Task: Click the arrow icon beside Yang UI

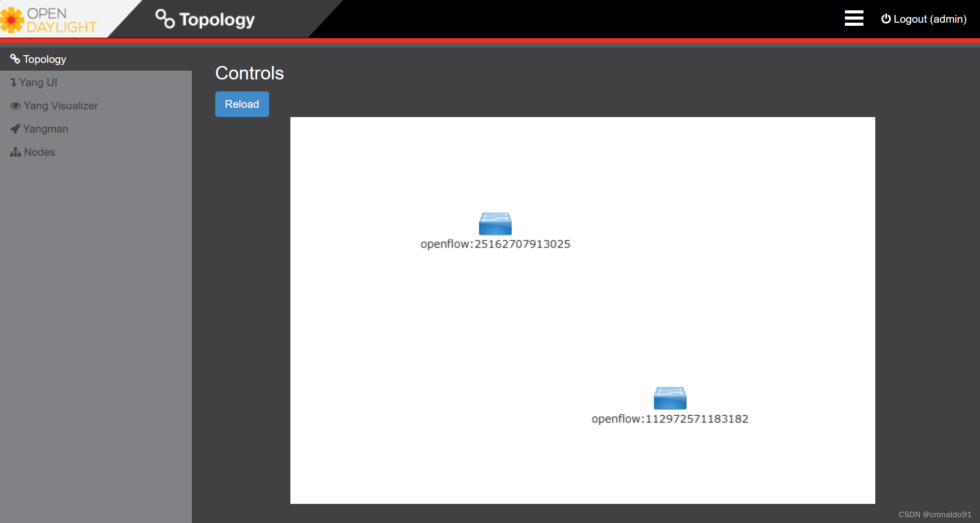Action: (x=13, y=83)
